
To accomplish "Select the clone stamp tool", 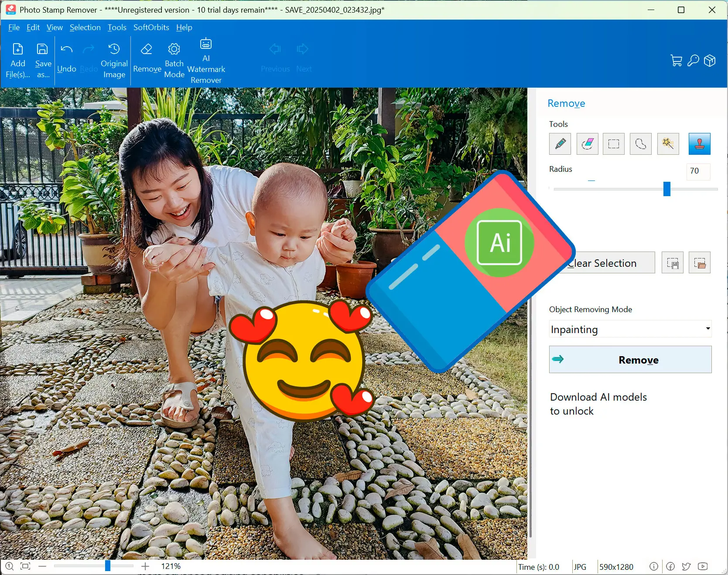I will pos(700,144).
